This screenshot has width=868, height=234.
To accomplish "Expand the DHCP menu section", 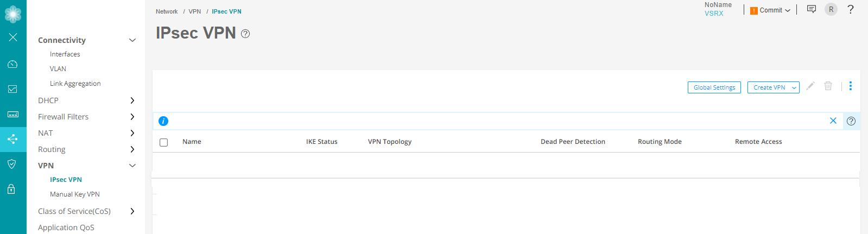I will 132,100.
